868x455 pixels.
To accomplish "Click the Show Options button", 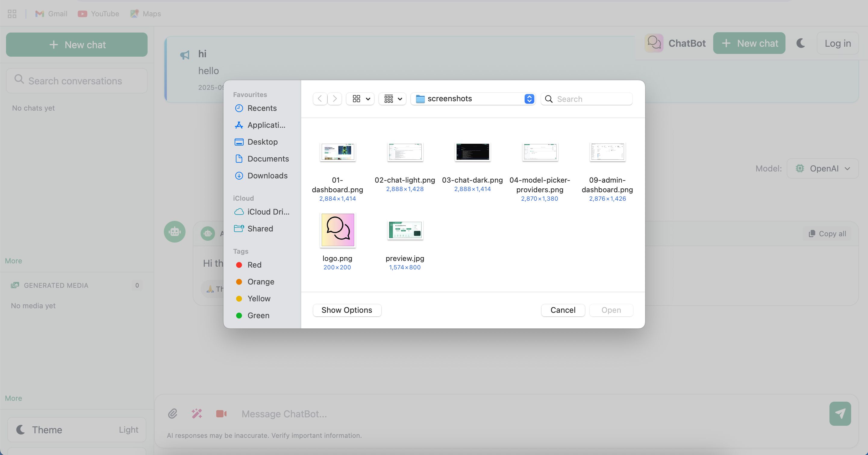I will click(x=347, y=310).
